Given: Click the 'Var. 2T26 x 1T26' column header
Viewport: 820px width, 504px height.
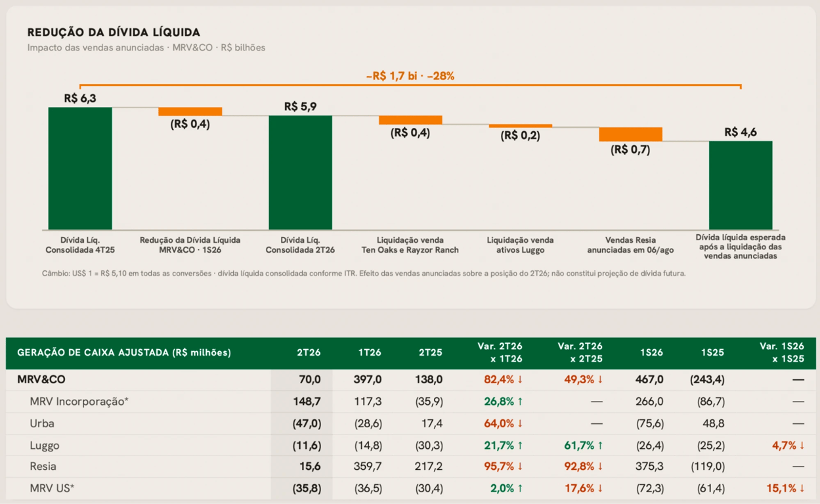Looking at the screenshot, I should (499, 353).
